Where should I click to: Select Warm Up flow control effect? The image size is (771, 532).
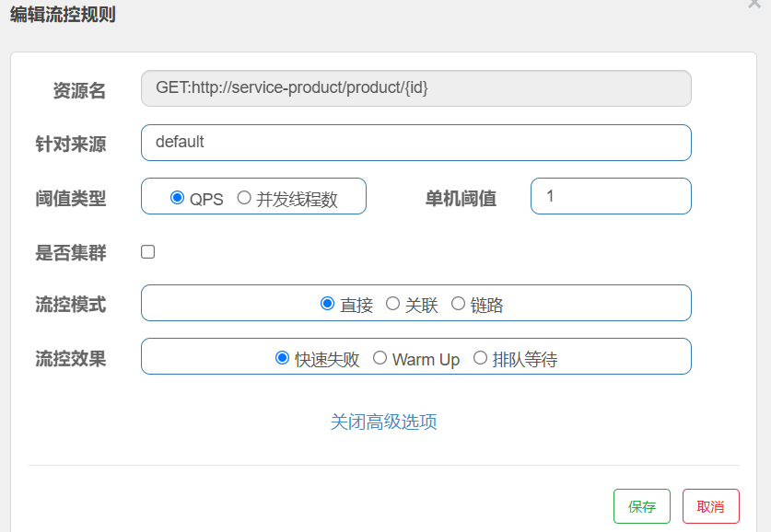point(380,358)
